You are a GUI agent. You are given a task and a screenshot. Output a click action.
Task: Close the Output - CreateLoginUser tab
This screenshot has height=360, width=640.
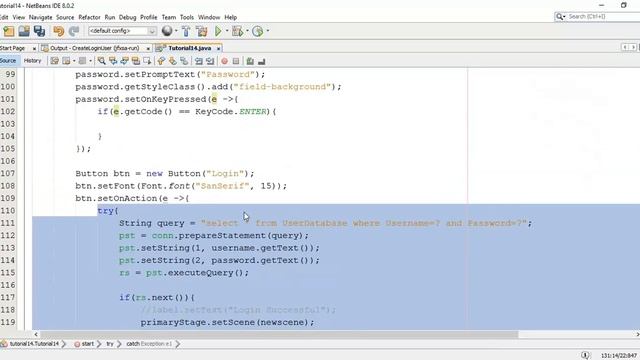tap(148, 49)
